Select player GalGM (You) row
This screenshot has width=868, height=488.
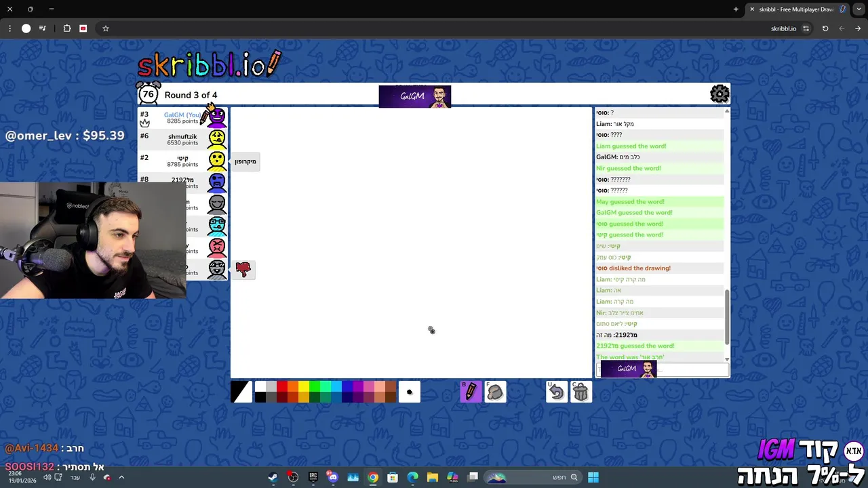click(183, 118)
